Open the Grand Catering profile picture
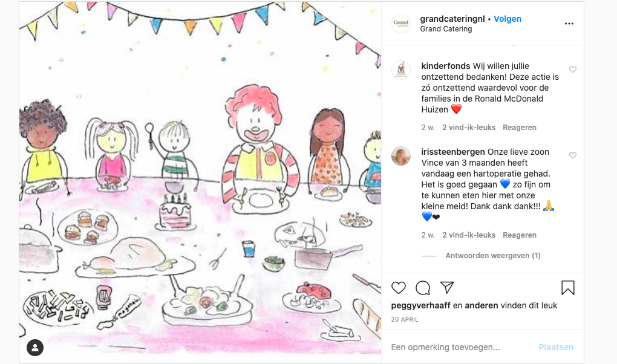Screen dimensions: 617x364 (x=401, y=23)
